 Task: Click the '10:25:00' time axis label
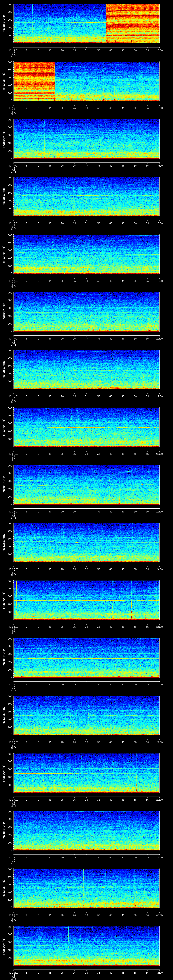[x=13, y=684]
